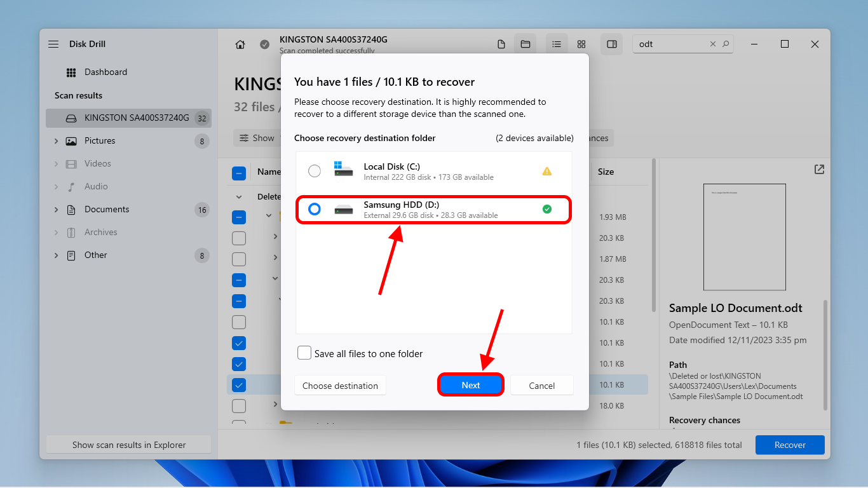Clear the odt search text with X
Screen dimensions: 868x488
(712, 44)
